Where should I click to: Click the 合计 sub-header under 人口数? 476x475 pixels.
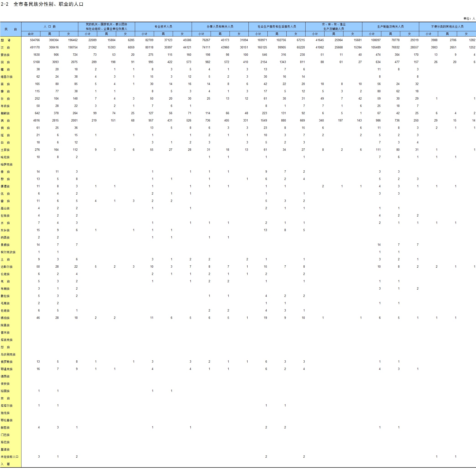click(x=31, y=34)
